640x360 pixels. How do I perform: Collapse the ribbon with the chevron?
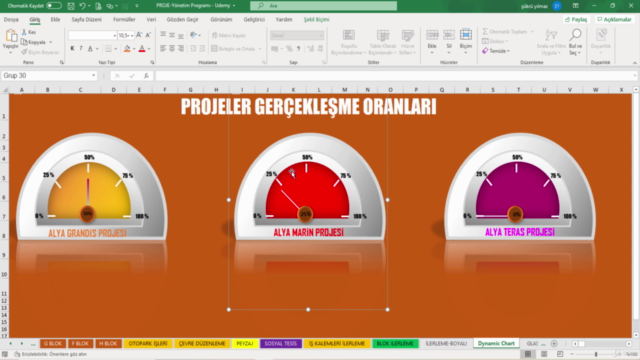point(635,62)
